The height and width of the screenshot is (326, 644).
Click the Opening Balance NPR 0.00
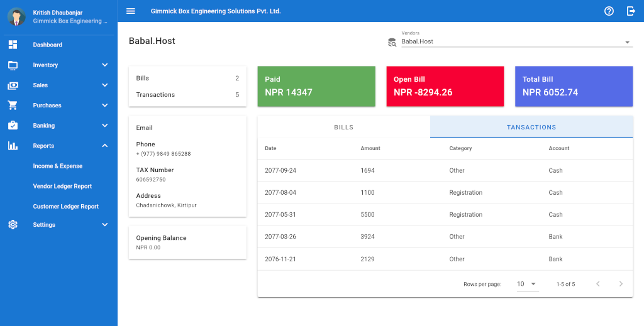tap(148, 247)
